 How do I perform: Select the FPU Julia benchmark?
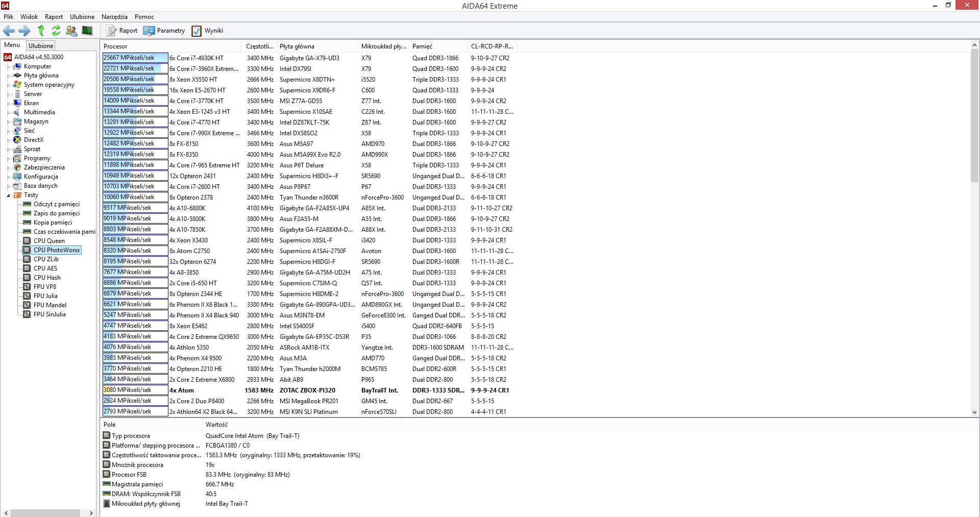click(x=45, y=296)
